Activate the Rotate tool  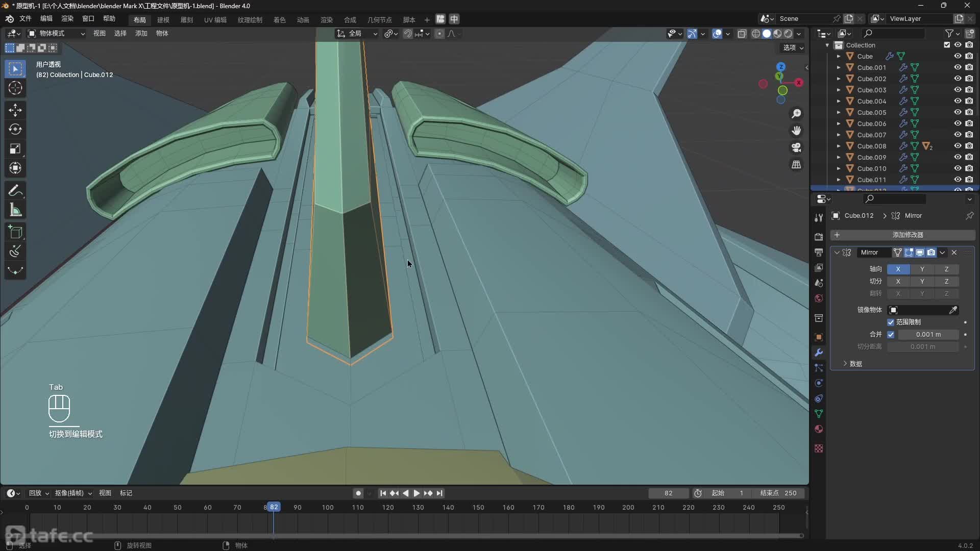[15, 129]
